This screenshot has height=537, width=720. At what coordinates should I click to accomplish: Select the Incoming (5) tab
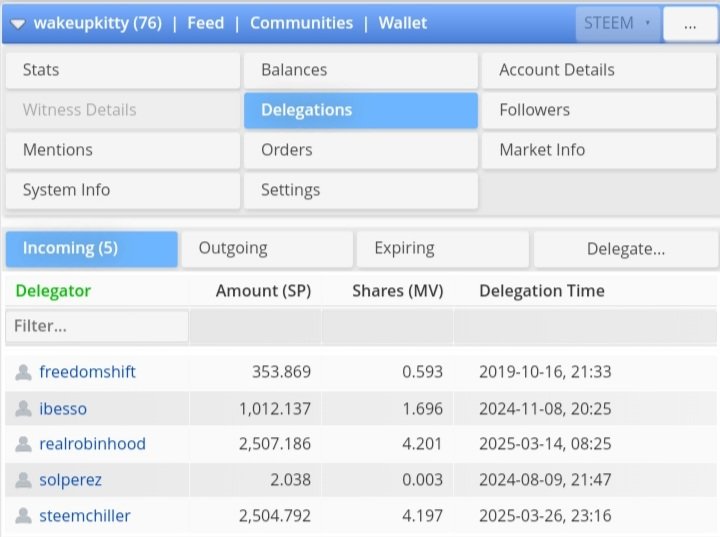tap(92, 249)
